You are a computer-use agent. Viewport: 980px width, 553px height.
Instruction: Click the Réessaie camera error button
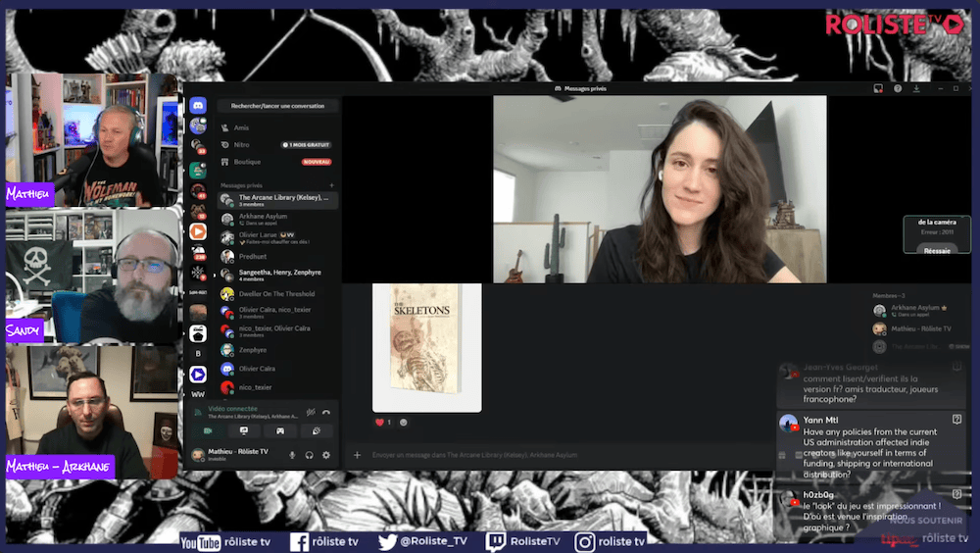(x=937, y=250)
